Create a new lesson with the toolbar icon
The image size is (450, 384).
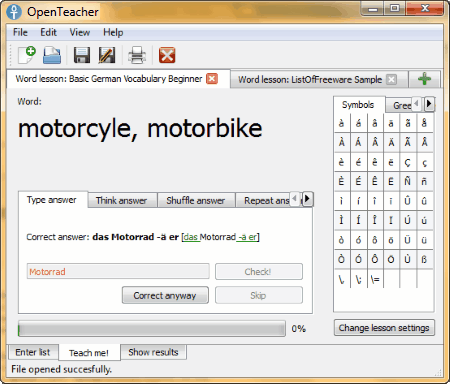27,55
